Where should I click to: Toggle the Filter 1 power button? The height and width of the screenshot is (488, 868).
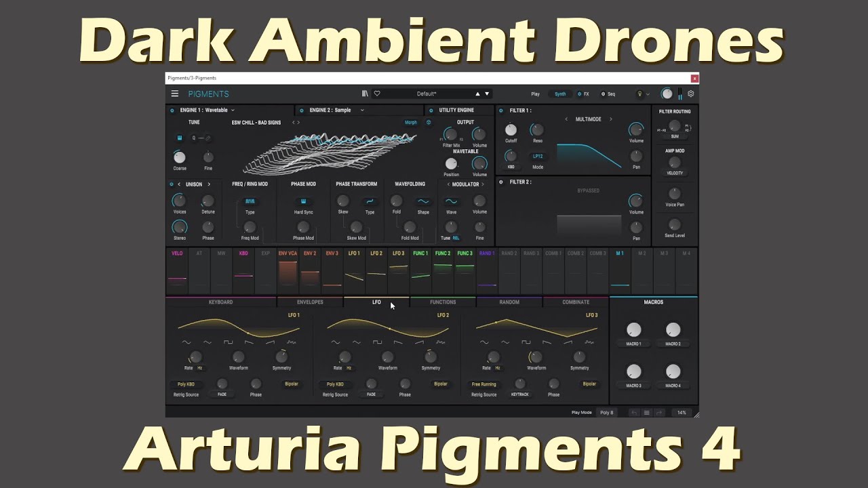pos(501,110)
